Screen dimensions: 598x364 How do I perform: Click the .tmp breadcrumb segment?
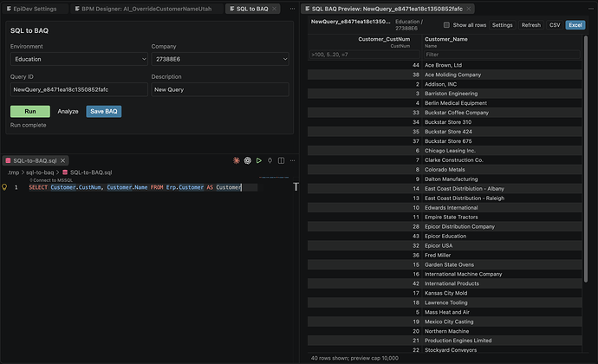(13, 172)
